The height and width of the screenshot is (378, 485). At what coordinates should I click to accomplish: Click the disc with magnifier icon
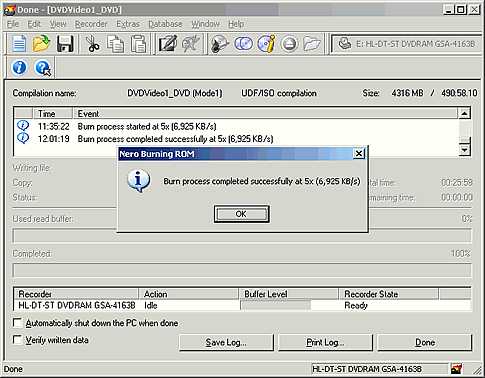tap(220, 44)
